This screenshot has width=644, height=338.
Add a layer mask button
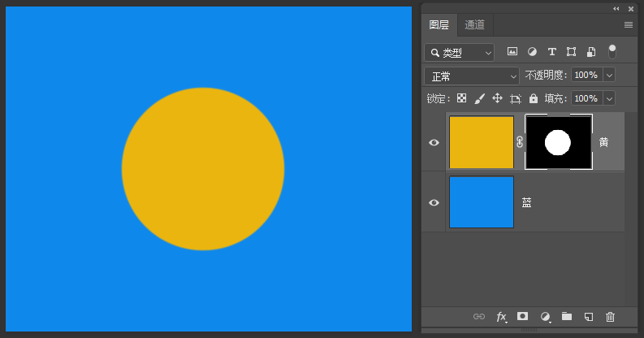[x=522, y=316]
